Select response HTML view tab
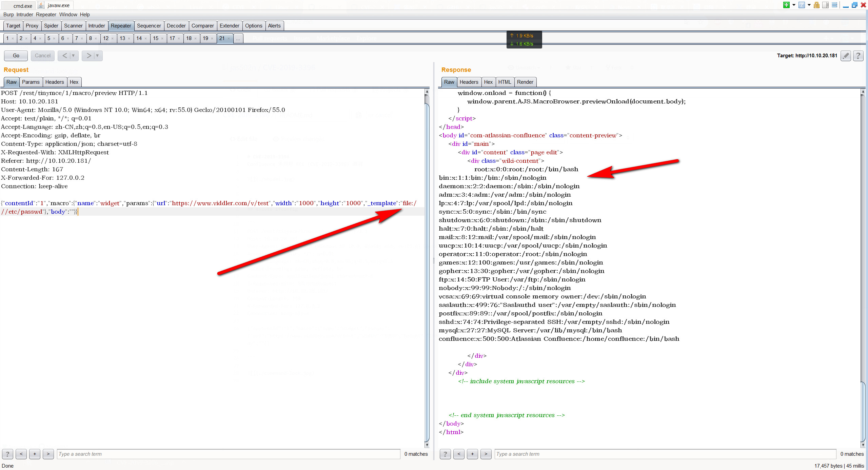The width and height of the screenshot is (868, 470). pyautogui.click(x=505, y=82)
